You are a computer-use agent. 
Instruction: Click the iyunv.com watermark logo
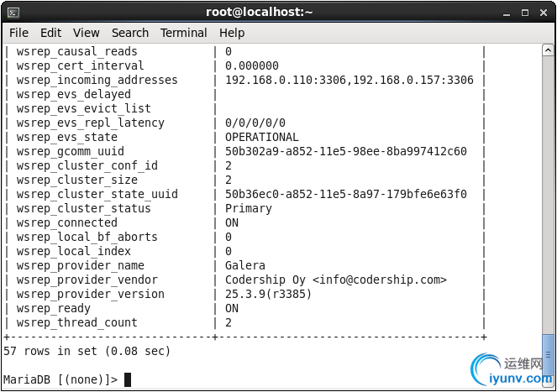coord(512,369)
